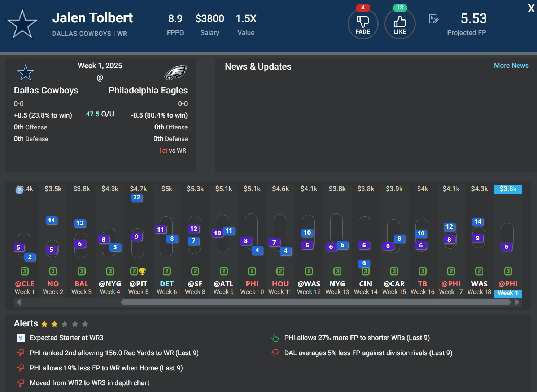Click the 6 projection marker in Week 1 column
This screenshot has height=392, width=537.
(506, 247)
